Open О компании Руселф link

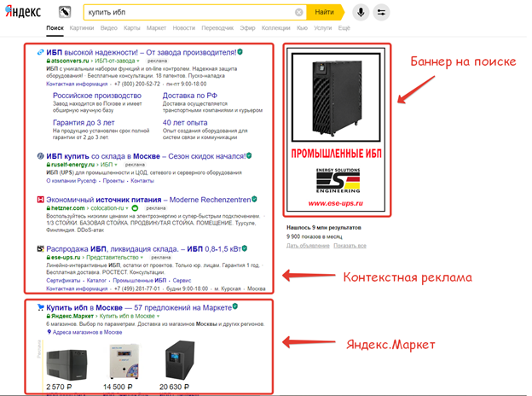click(x=72, y=181)
